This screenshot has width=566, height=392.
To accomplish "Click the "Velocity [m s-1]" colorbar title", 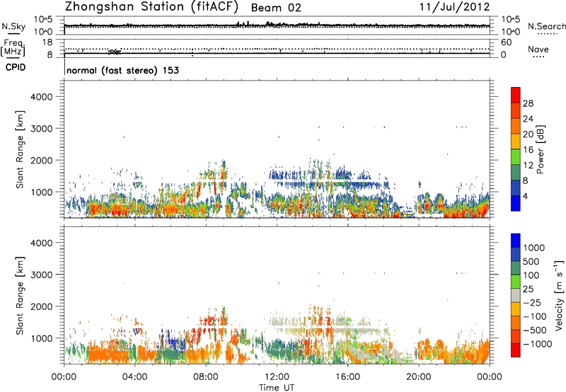I will click(559, 295).
